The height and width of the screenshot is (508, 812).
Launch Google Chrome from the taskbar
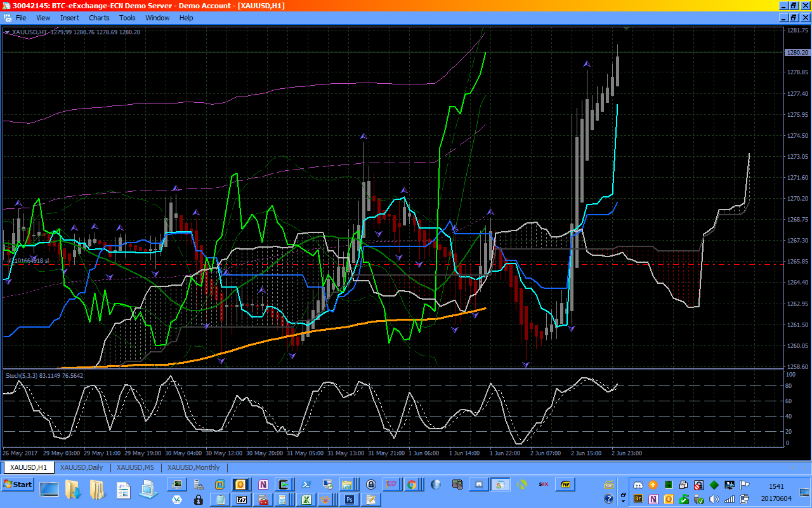[x=412, y=485]
